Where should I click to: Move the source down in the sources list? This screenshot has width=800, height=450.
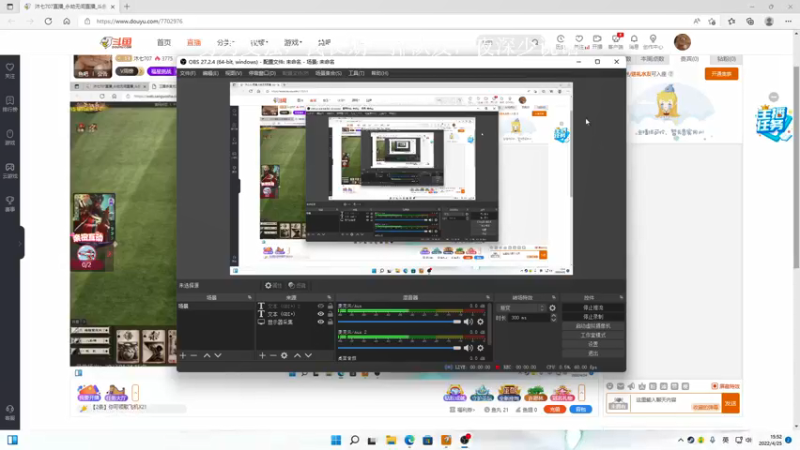[308, 355]
